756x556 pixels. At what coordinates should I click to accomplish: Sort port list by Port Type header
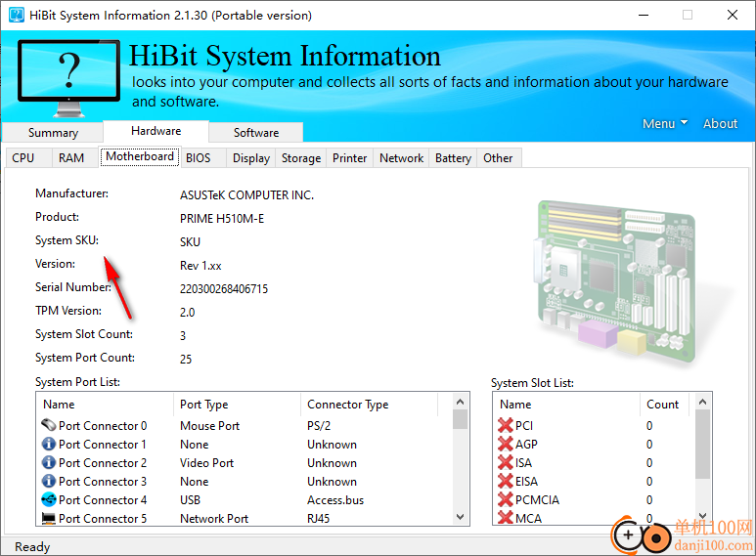[237, 405]
